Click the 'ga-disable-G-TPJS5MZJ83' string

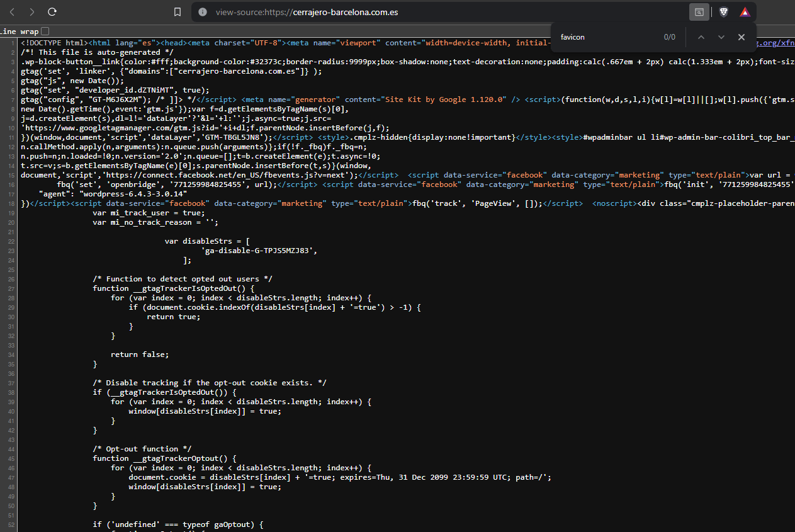pos(257,251)
